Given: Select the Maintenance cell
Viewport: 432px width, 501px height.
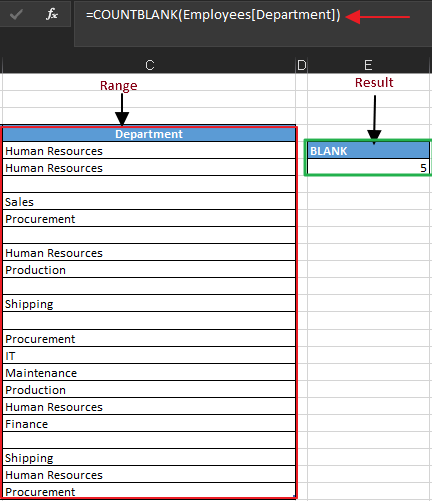Looking at the screenshot, I should pyautogui.click(x=149, y=372).
